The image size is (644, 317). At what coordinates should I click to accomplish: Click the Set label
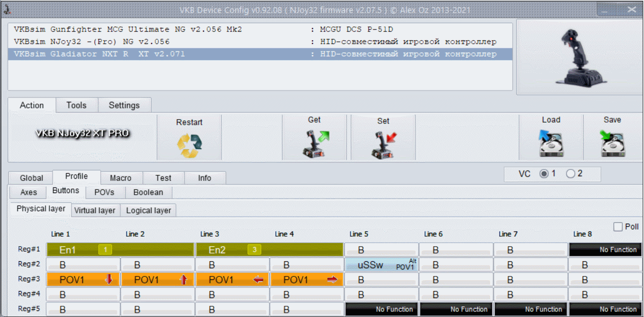click(383, 121)
